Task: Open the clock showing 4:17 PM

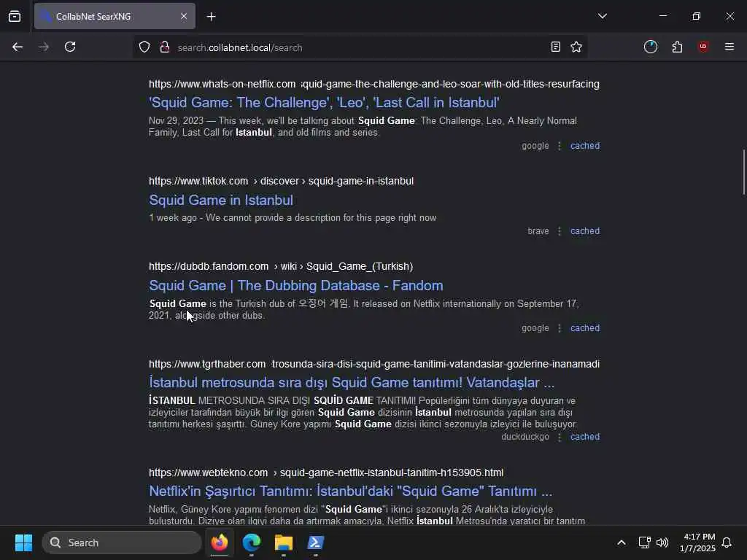Action: (697, 542)
